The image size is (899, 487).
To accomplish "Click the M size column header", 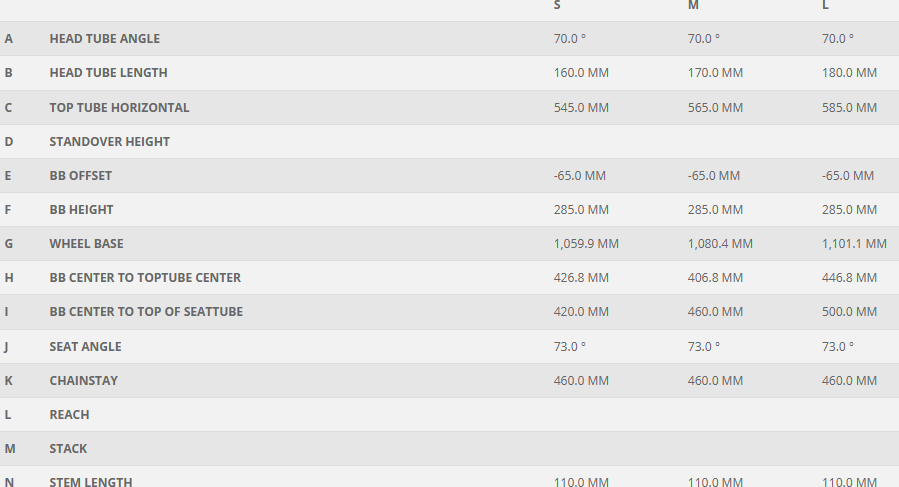I will [x=693, y=6].
